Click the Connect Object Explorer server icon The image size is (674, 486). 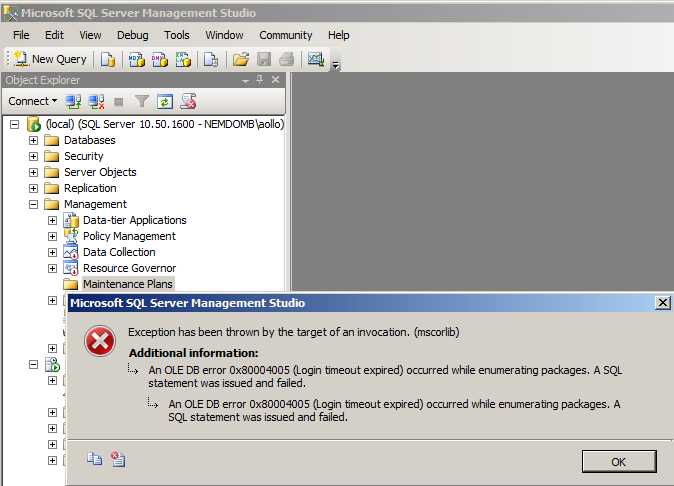(74, 101)
